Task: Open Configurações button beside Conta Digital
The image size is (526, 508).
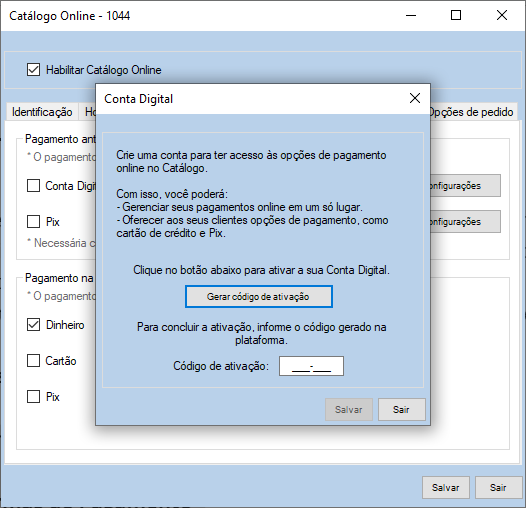Action: (466, 186)
